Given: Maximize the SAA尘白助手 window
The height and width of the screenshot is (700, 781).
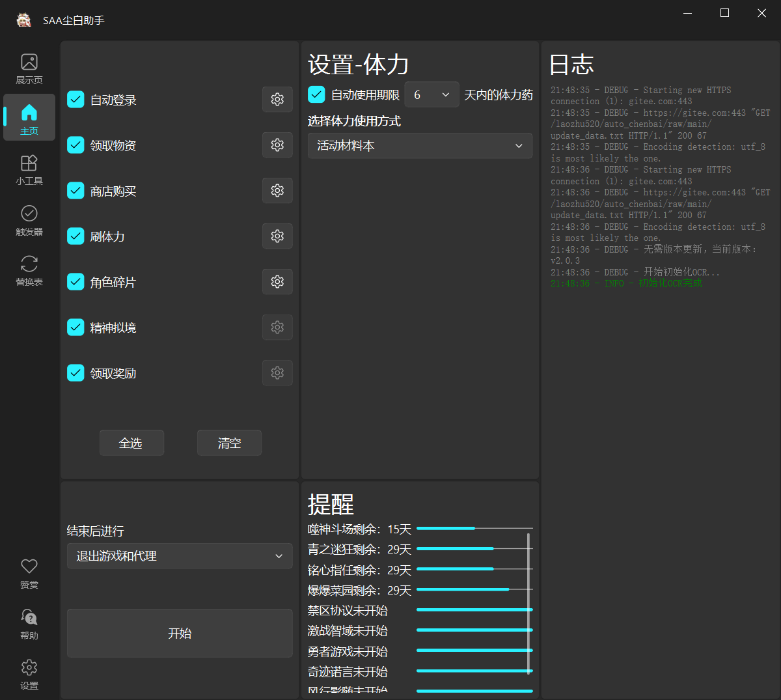Looking at the screenshot, I should (x=724, y=13).
